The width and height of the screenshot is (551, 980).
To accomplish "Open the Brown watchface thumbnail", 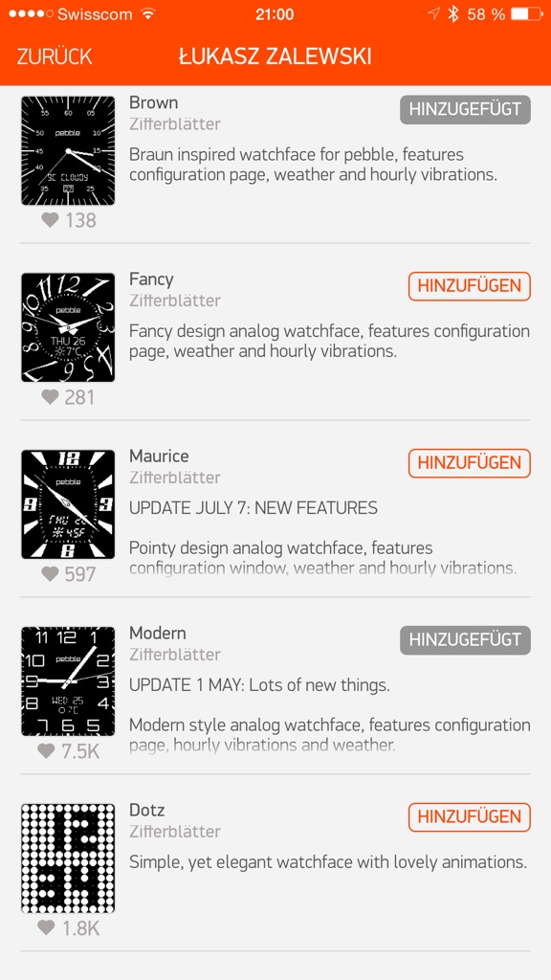I will pos(68,150).
